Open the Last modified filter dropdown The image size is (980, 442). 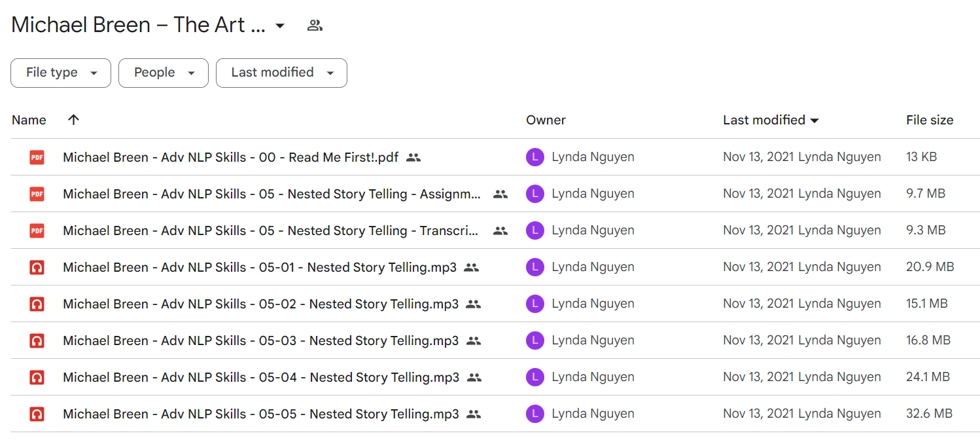[x=281, y=73]
